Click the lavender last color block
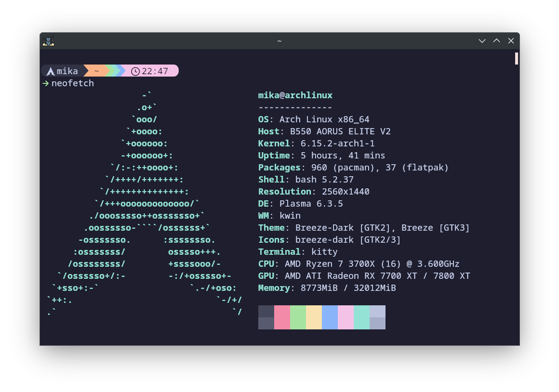 377,317
